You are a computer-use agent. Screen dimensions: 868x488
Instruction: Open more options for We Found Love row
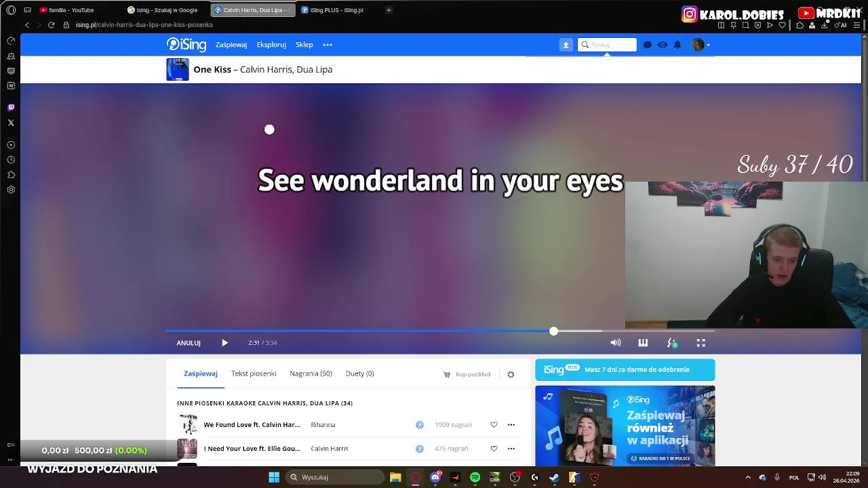pyautogui.click(x=511, y=425)
